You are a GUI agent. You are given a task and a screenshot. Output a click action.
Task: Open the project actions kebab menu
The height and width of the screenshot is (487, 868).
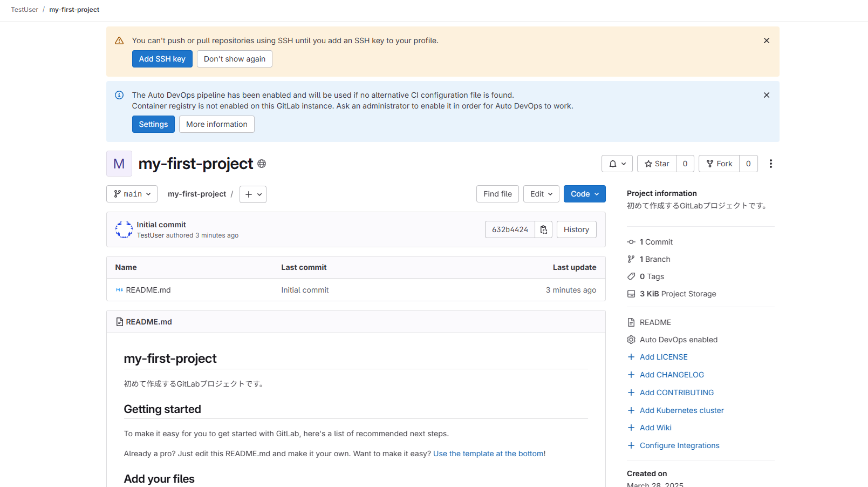coord(770,164)
